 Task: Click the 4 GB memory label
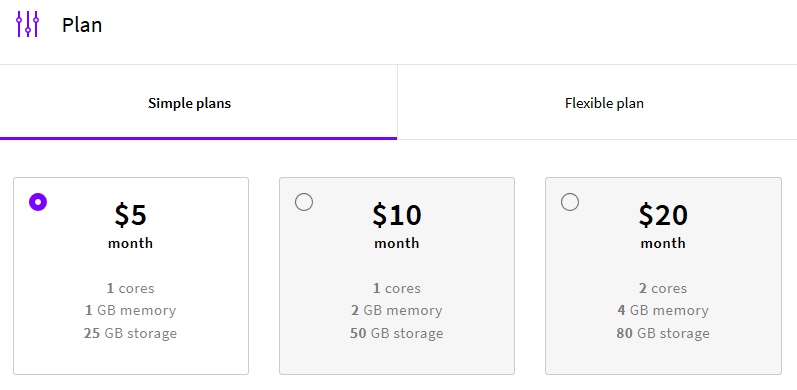(663, 310)
